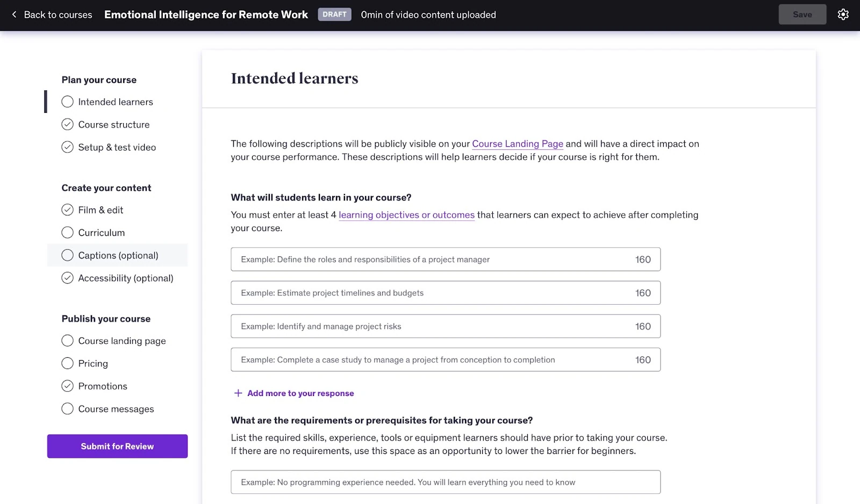Screen dimensions: 860x504
Task: Click checkmark circle next to Accessibility (optional)
Action: [67, 278]
